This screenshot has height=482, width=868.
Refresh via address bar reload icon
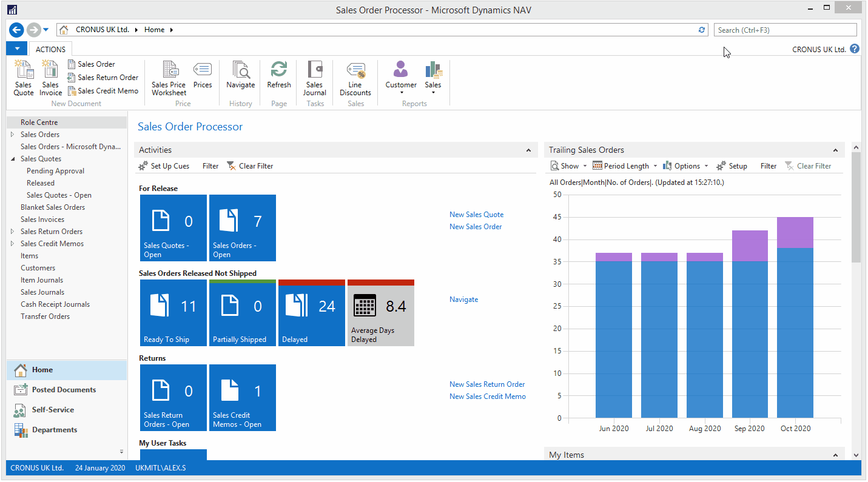[x=702, y=30]
